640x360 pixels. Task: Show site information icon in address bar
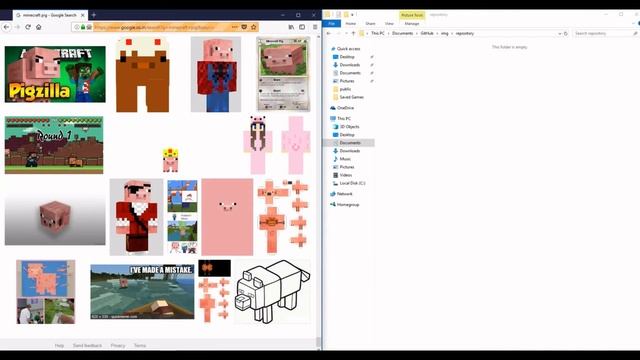(x=77, y=27)
